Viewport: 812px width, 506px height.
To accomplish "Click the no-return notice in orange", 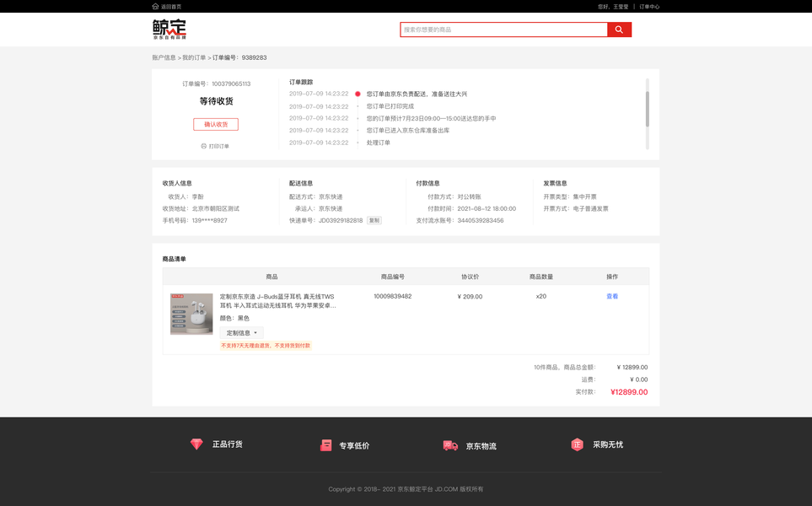I will (x=266, y=346).
